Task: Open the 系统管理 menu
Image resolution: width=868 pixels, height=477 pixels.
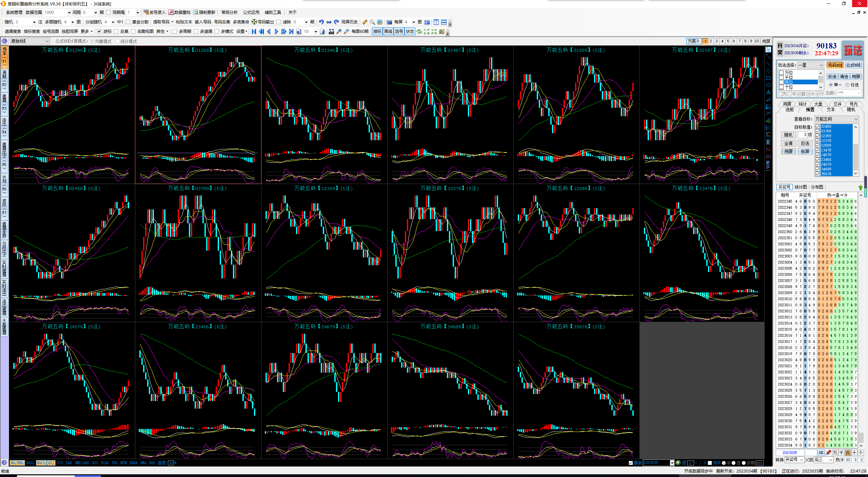Action: pos(14,12)
